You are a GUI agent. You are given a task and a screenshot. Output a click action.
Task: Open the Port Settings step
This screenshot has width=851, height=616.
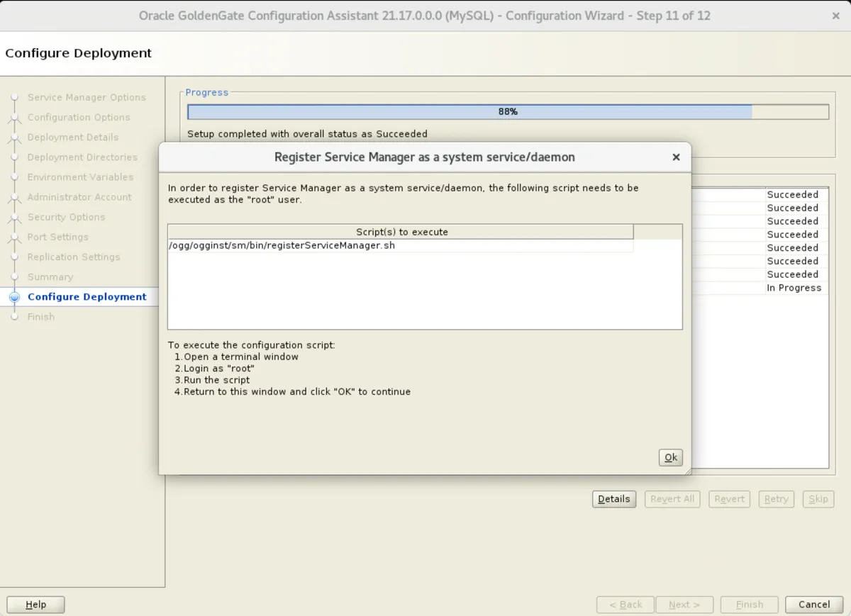pyautogui.click(x=58, y=237)
